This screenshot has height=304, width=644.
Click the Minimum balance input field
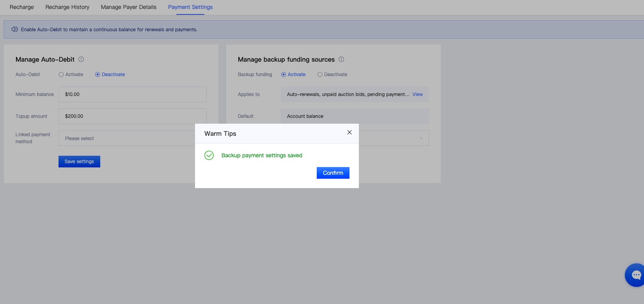tap(133, 94)
